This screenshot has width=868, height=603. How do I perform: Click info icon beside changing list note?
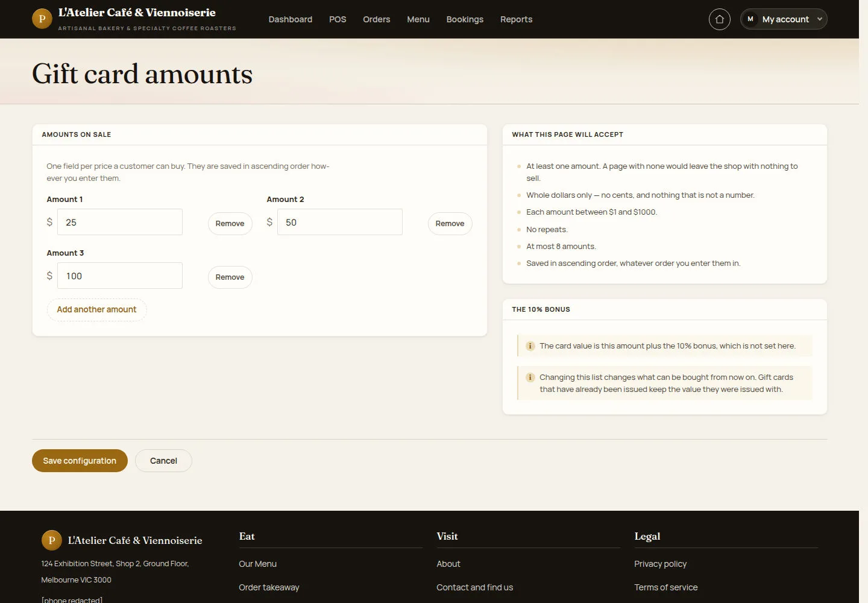click(530, 377)
